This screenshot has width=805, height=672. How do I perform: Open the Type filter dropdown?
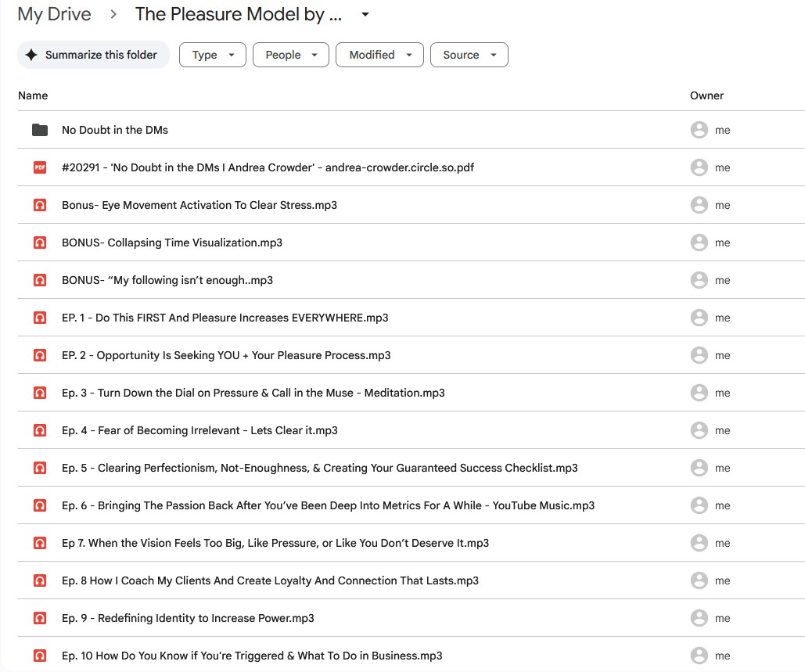(x=213, y=55)
